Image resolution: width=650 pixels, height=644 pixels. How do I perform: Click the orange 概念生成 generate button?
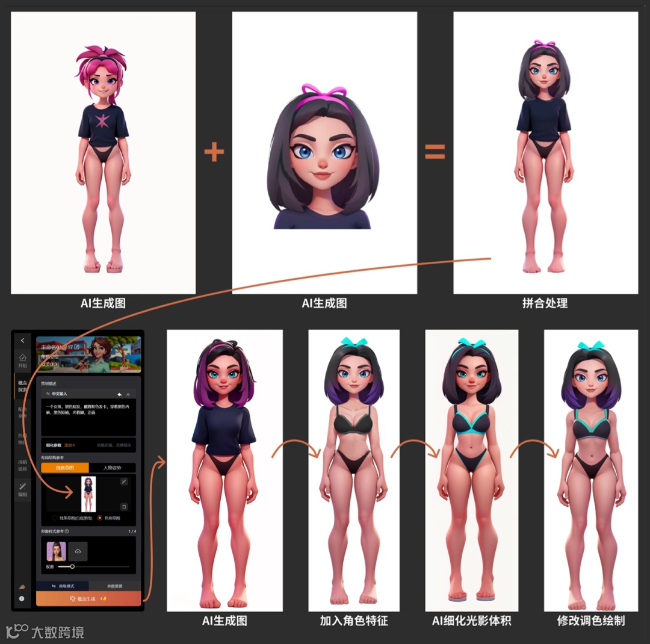coord(88,599)
